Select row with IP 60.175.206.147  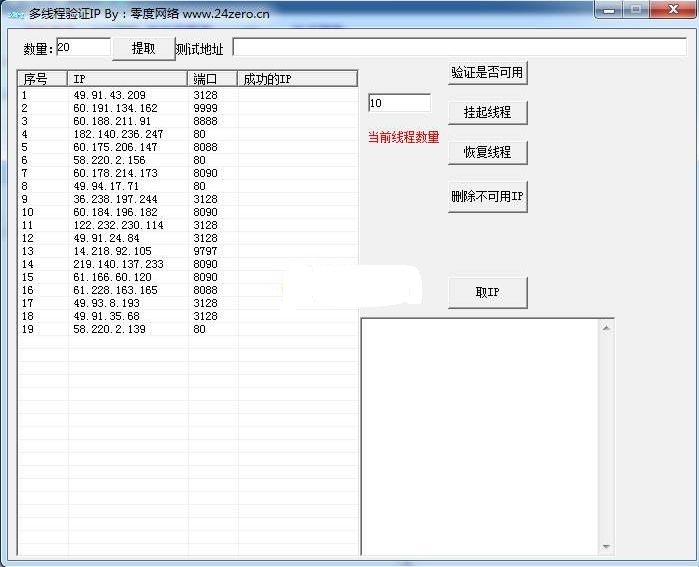pyautogui.click(x=188, y=147)
